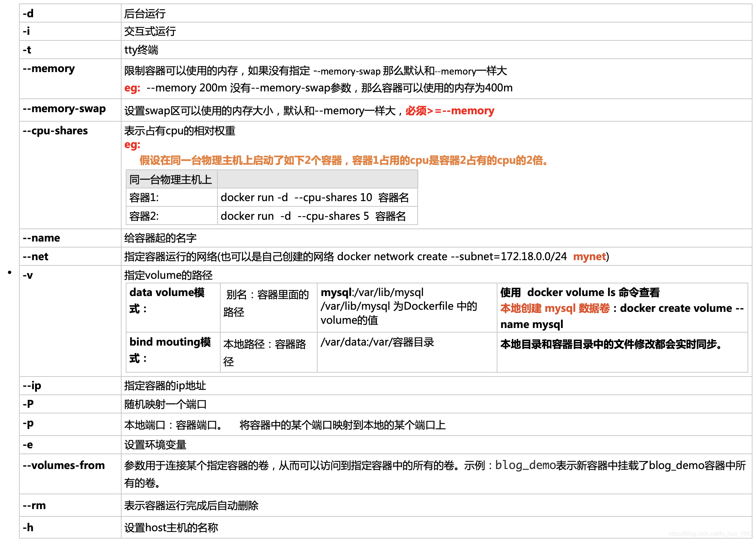Click the -t option cell
The image size is (756, 540).
tap(70, 50)
